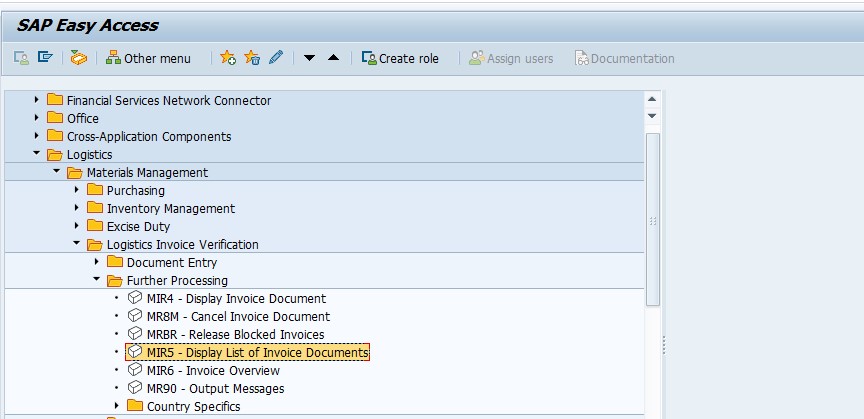Viewport: 864px width, 419px height.
Task: Click Delete Favorites star icon
Action: click(252, 57)
